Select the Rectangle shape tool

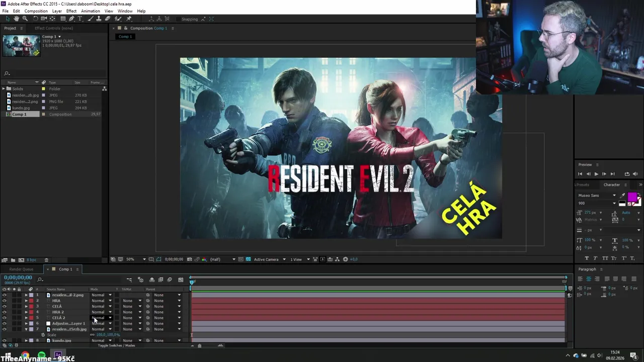[x=63, y=19]
